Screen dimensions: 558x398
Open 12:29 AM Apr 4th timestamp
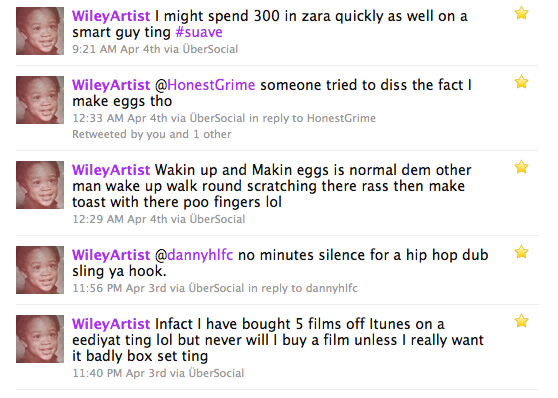(120, 219)
